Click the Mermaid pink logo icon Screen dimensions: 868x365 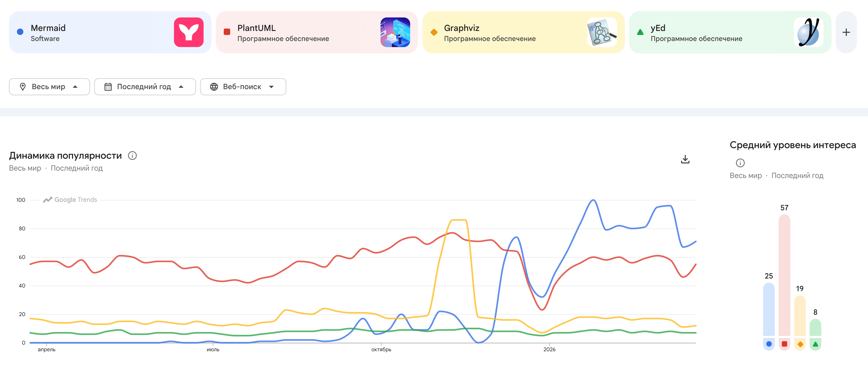(188, 32)
